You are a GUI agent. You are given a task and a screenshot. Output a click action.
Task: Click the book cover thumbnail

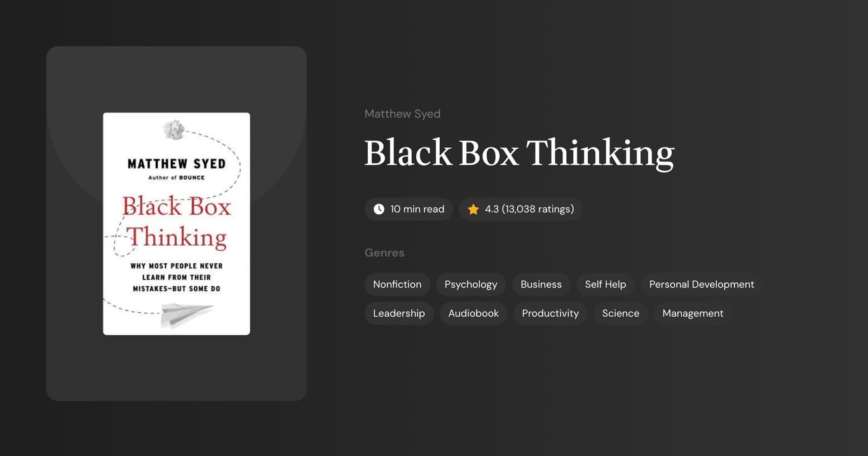176,223
